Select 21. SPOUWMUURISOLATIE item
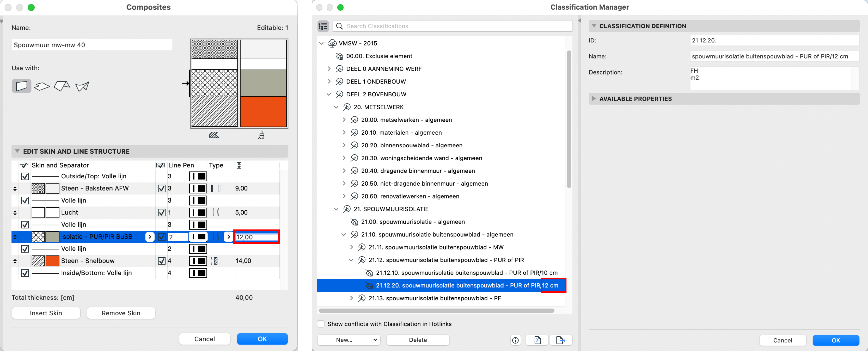868x351 pixels. coord(391,209)
